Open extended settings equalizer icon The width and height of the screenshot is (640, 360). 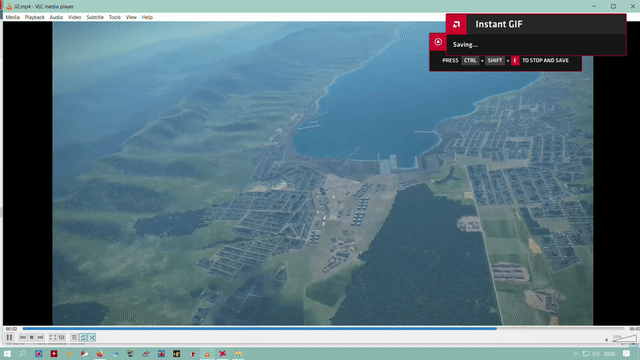pyautogui.click(x=62, y=338)
